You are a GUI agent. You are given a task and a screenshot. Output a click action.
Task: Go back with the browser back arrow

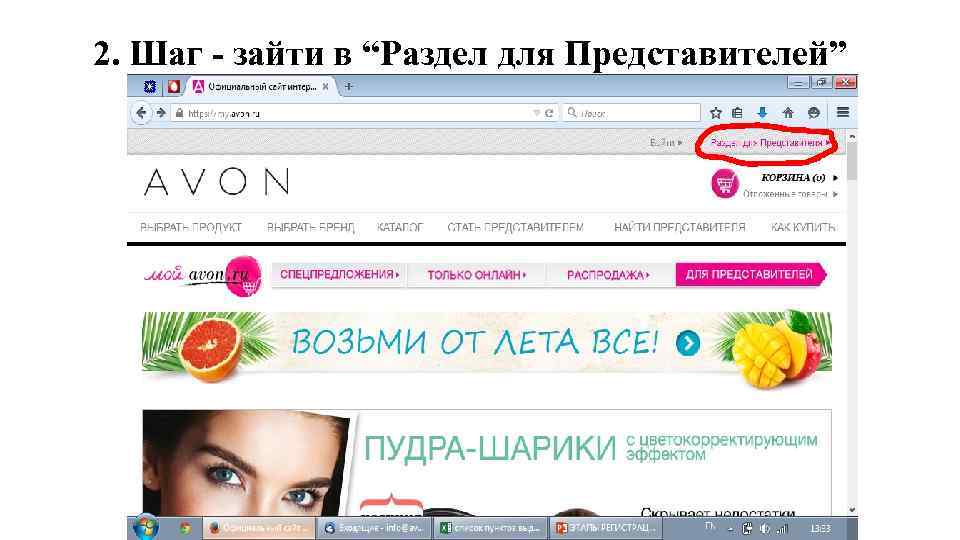(x=141, y=113)
